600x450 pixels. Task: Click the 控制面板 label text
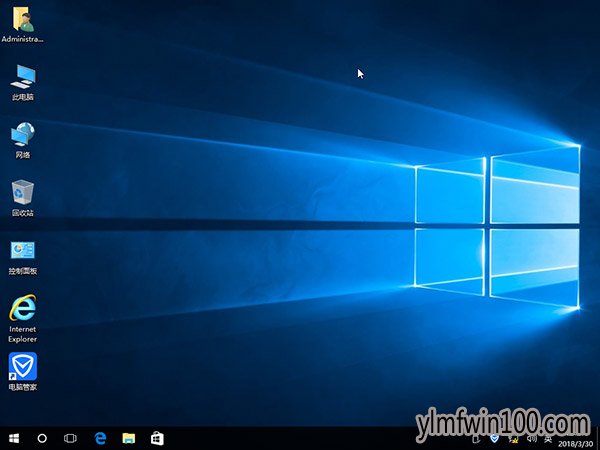(x=23, y=271)
